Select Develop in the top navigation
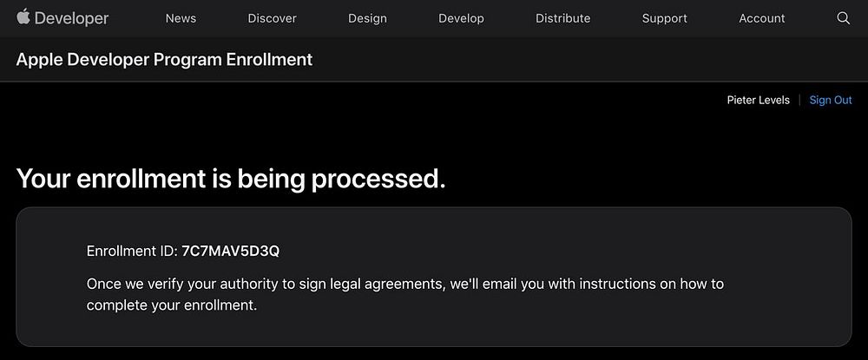868x360 pixels. (x=461, y=18)
